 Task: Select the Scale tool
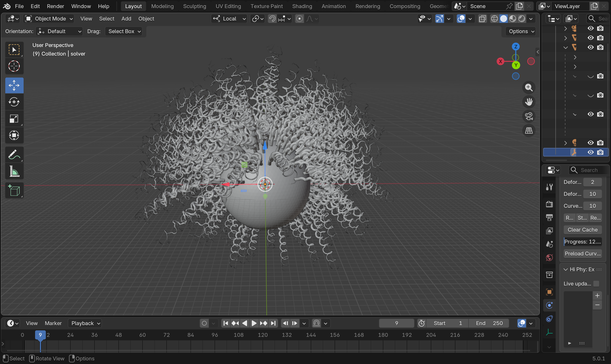click(14, 119)
